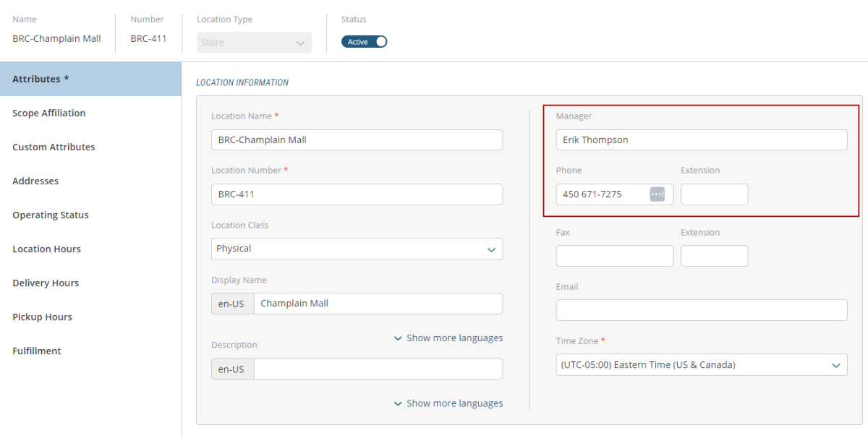Viewport: 868px width, 438px height.
Task: Switch to Scope Affiliation tab
Action: point(49,113)
